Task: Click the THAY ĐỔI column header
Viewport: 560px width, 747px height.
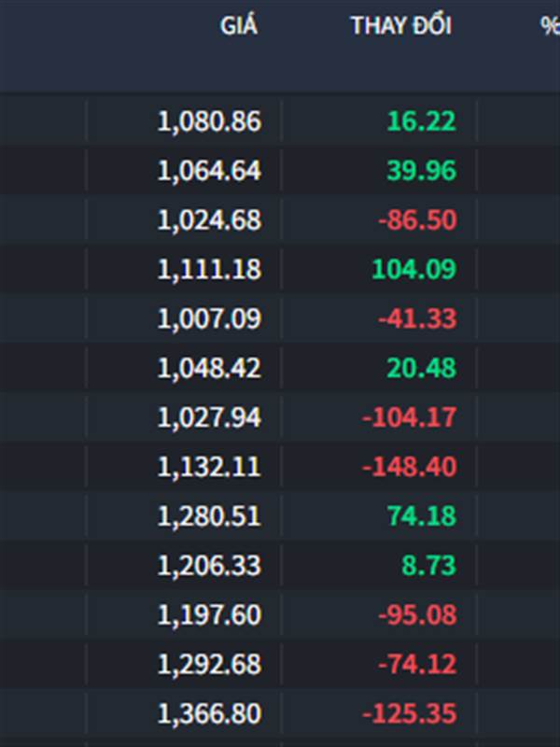Action: [401, 25]
